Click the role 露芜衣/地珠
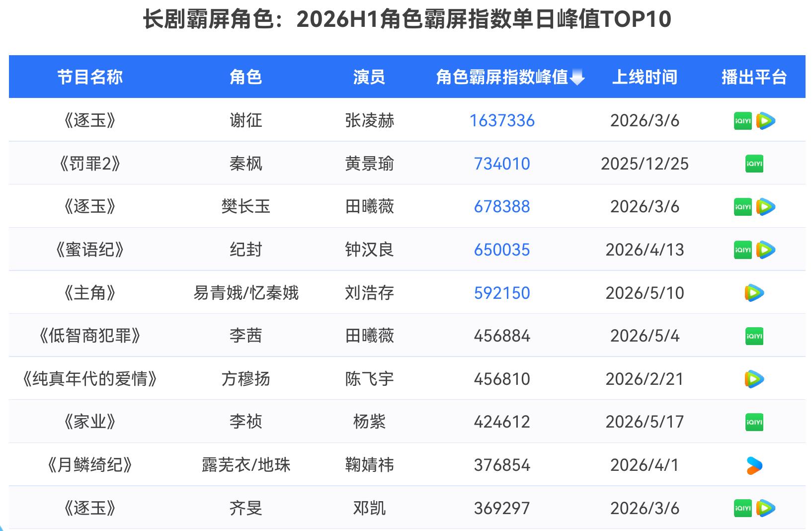The width and height of the screenshot is (812, 531). pos(245,465)
